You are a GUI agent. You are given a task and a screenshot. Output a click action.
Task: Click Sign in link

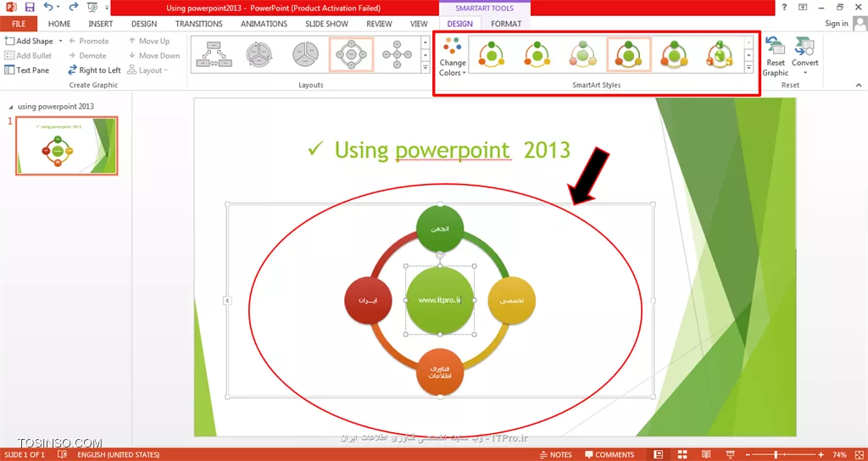[x=836, y=23]
